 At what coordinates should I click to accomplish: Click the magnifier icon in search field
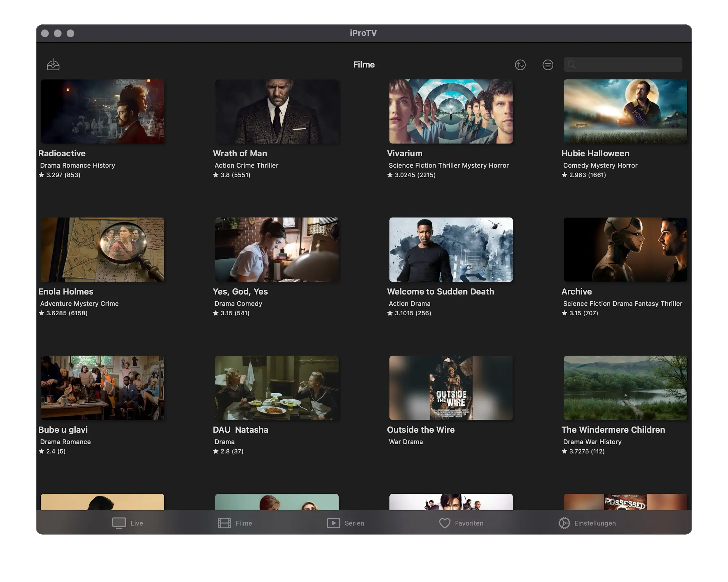[571, 64]
